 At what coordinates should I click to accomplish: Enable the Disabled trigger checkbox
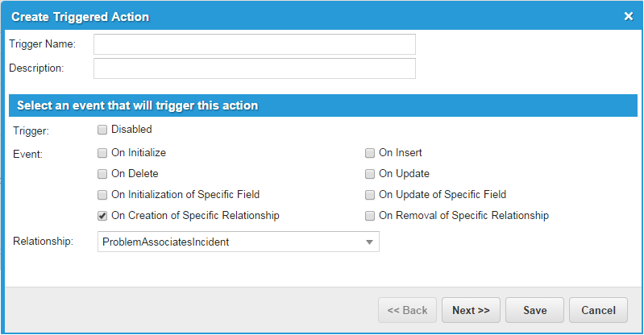(102, 130)
